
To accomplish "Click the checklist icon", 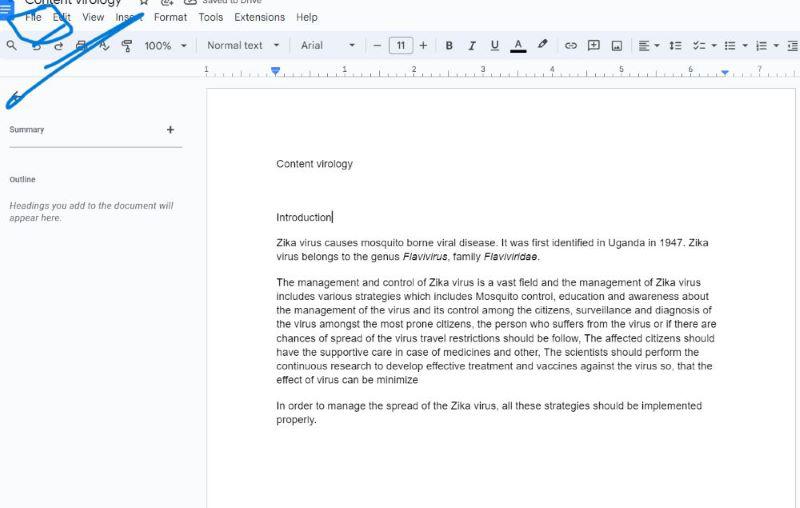I will 699,46.
